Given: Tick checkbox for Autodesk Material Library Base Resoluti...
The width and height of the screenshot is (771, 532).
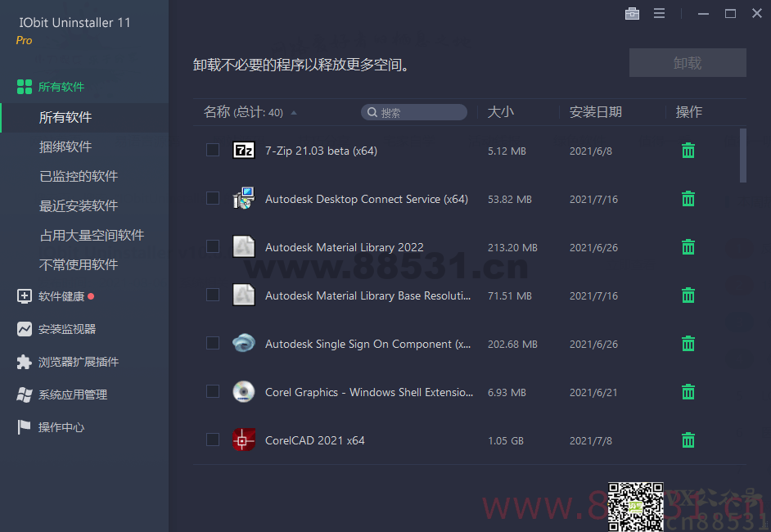Looking at the screenshot, I should [x=213, y=295].
